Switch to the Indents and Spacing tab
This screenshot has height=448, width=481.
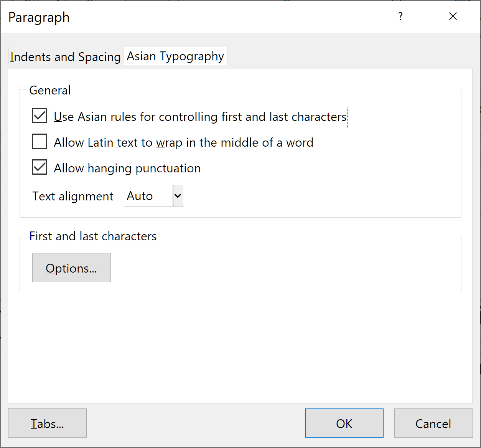[65, 56]
